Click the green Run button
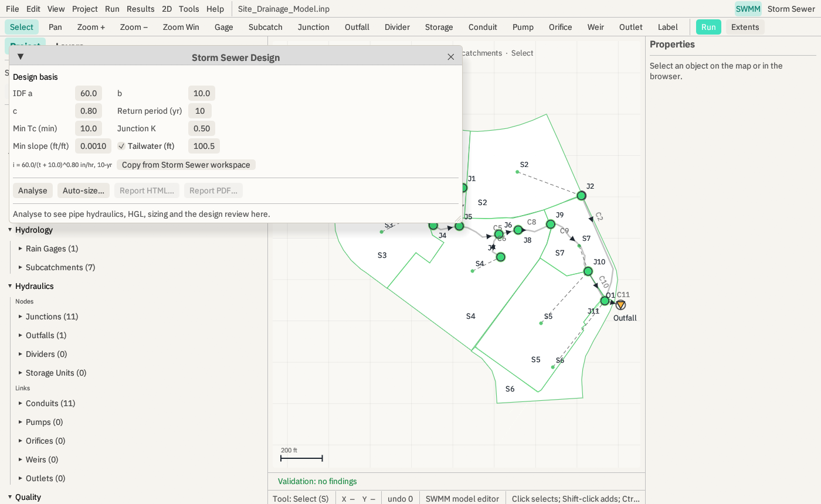This screenshot has height=504, width=821. click(708, 27)
